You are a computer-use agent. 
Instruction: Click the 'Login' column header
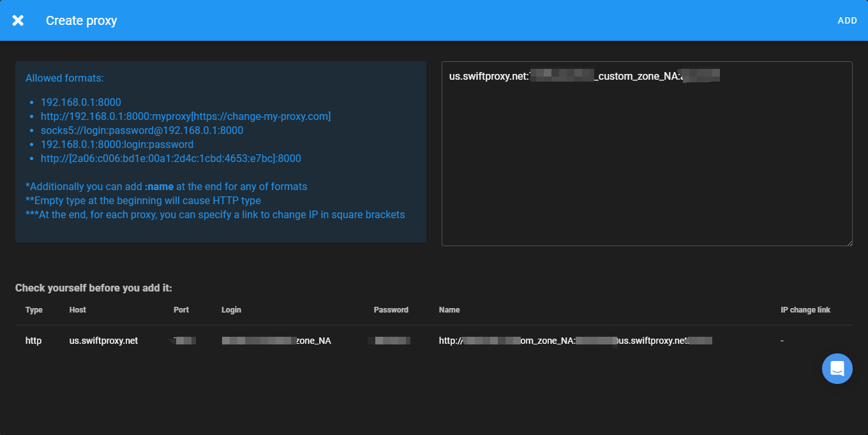pos(231,310)
